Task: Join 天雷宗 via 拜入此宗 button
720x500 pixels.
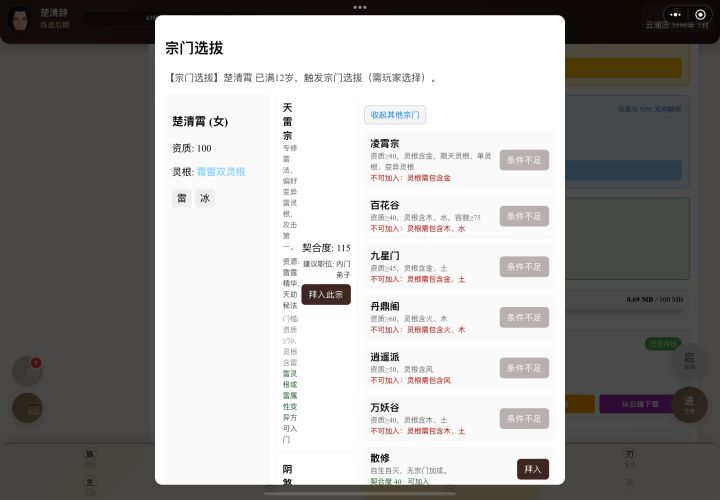Action: tap(326, 294)
